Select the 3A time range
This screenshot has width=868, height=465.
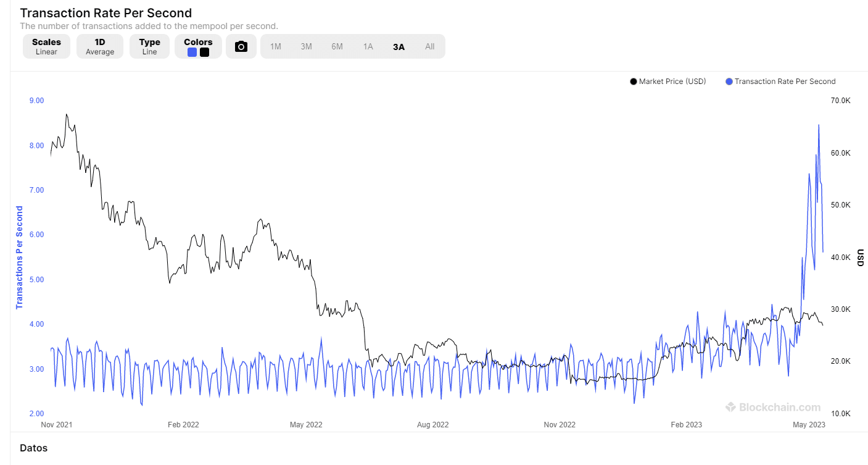(x=399, y=46)
